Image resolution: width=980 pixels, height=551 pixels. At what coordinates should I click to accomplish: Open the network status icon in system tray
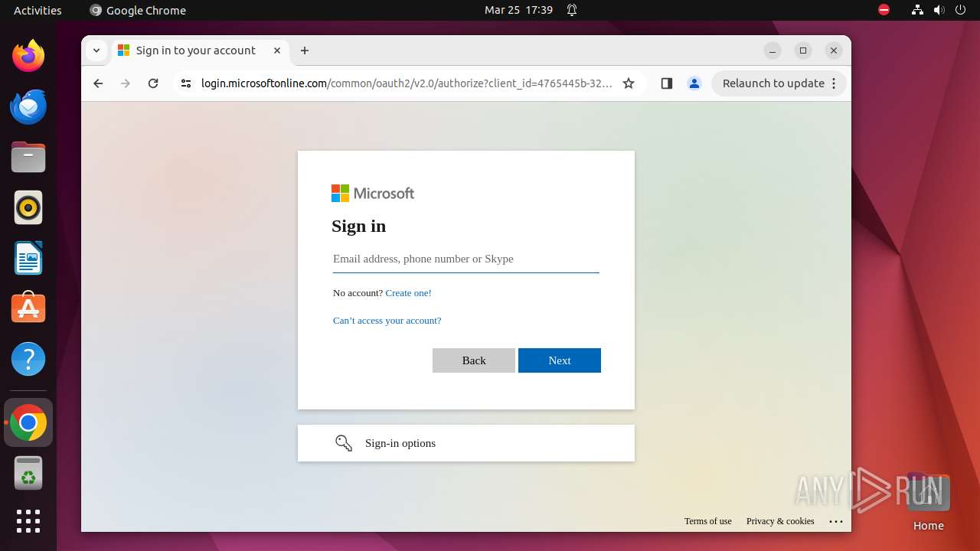pyautogui.click(x=917, y=10)
